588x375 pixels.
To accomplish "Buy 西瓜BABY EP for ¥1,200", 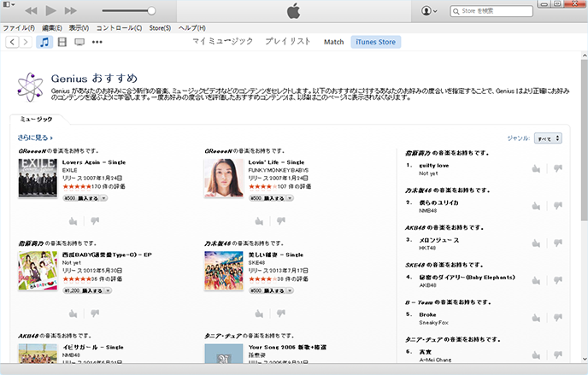I will pyautogui.click(x=83, y=290).
